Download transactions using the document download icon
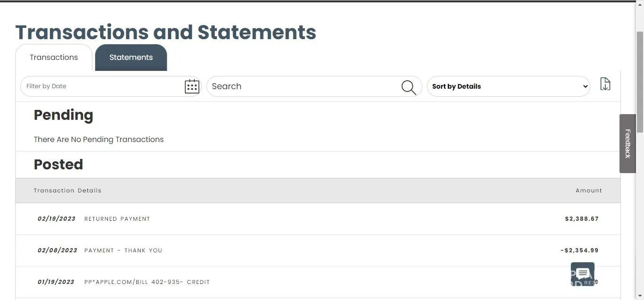644x300 pixels. point(605,84)
